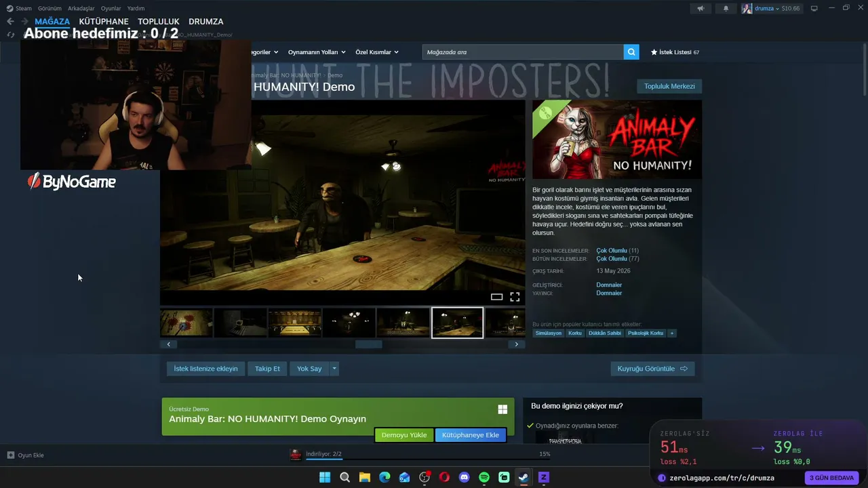This screenshot has height=488, width=868.
Task: Click the Takip Et button
Action: point(267,369)
